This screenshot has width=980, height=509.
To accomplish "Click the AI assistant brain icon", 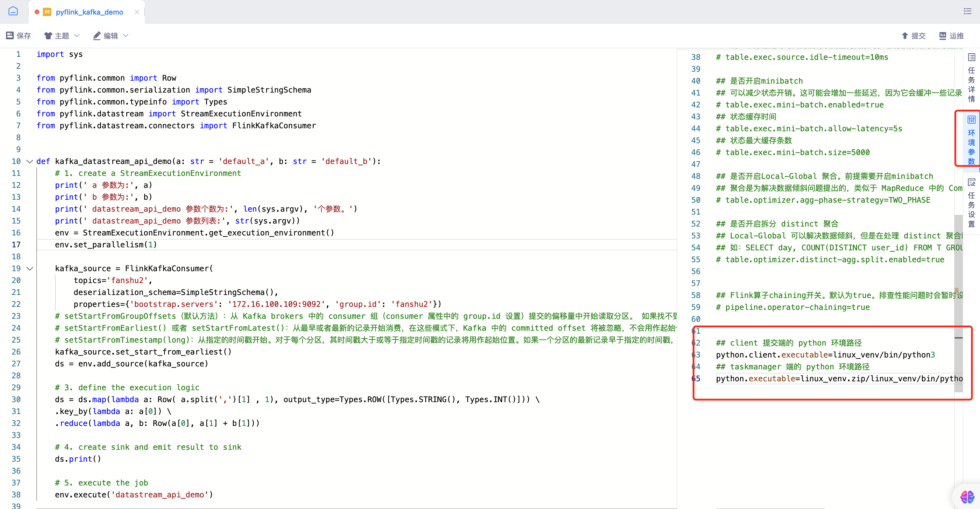I will coord(967,496).
